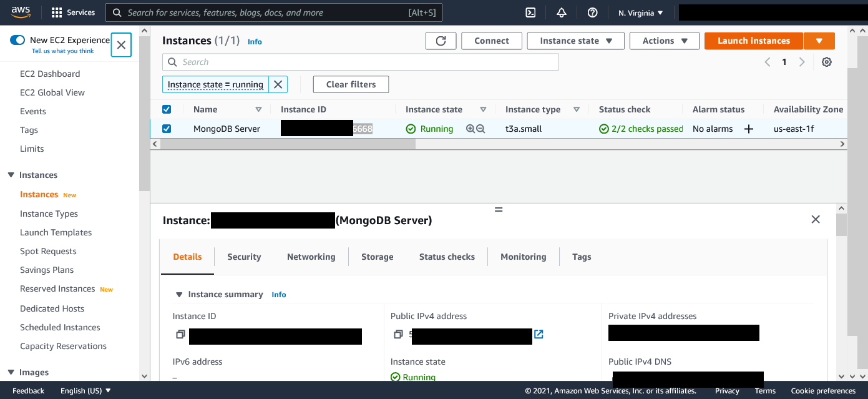Switch to the Monitoring tab
Viewport: 868px width, 399px height.
click(x=524, y=257)
